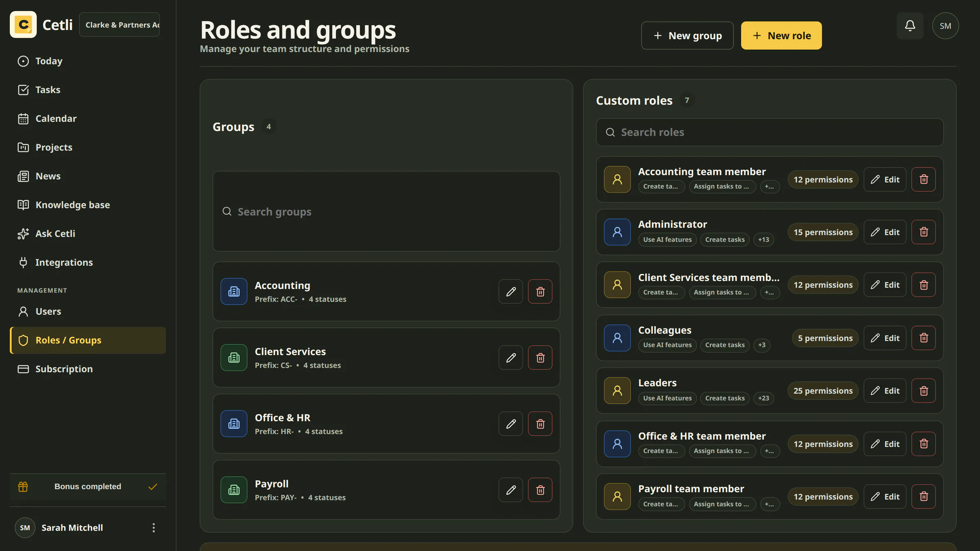Image resolution: width=980 pixels, height=551 pixels.
Task: Edit the Client Services team member role
Action: point(885,285)
